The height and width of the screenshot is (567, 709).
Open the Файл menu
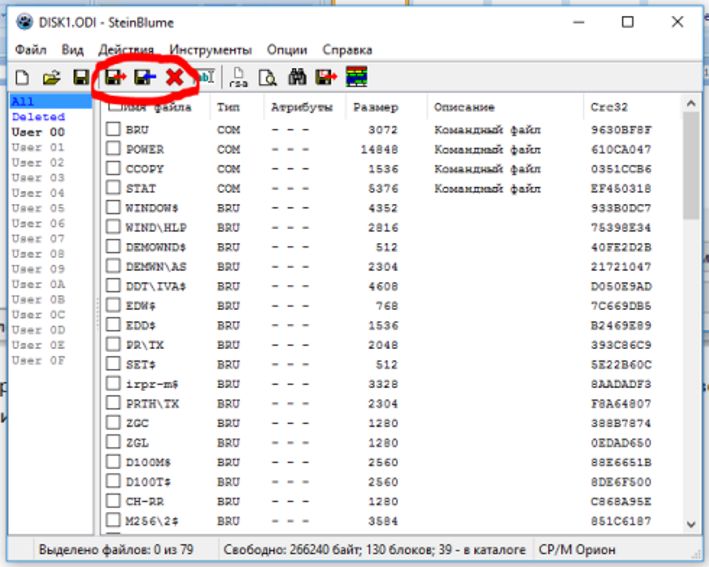[31, 50]
